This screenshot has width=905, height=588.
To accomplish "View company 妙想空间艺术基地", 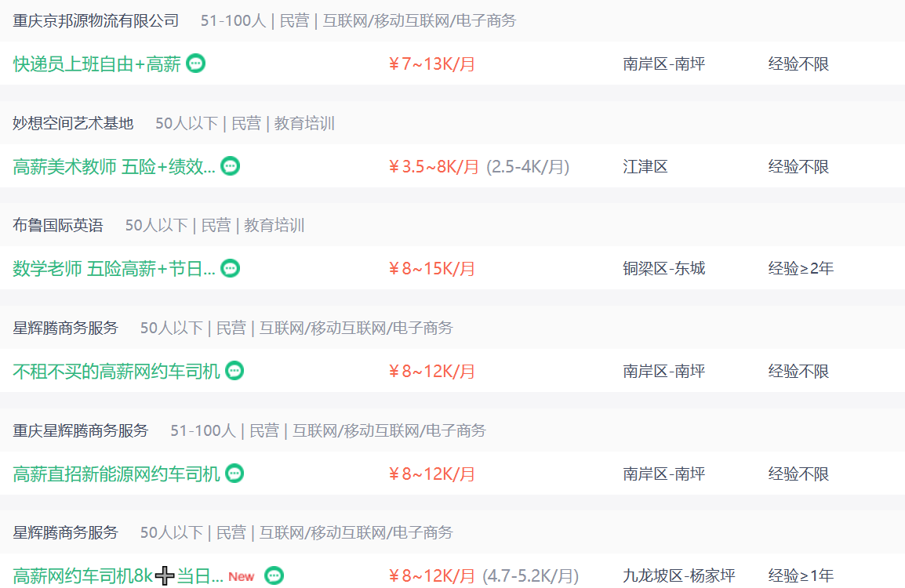I will 73,123.
